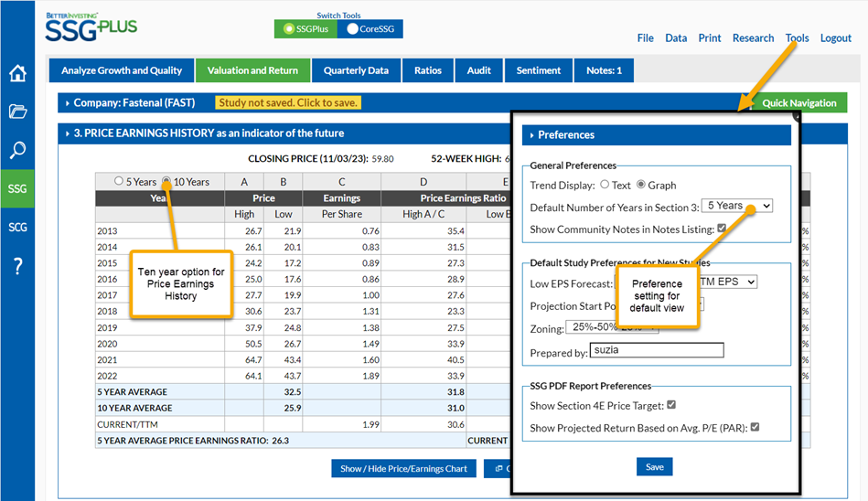Open the Valuation and Return tab
Screen dimensions: 868x501
[x=252, y=70]
